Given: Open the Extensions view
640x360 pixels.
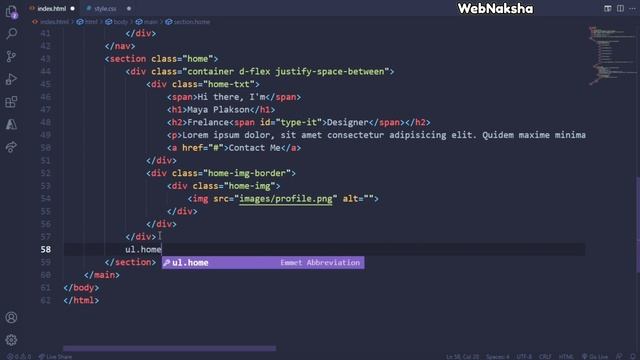Looking at the screenshot, I should (x=11, y=102).
